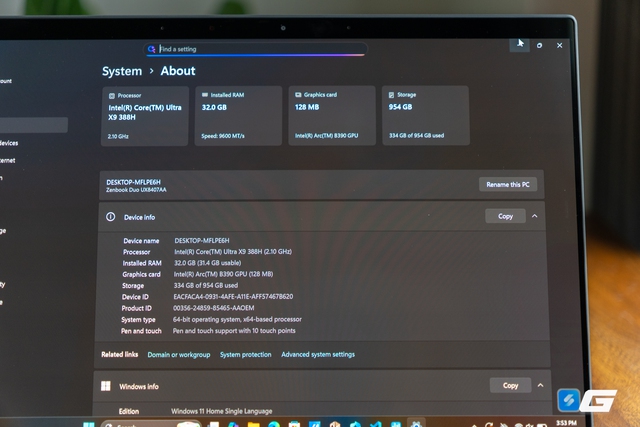
Task: Click the Installed RAM card icon
Action: (x=205, y=95)
